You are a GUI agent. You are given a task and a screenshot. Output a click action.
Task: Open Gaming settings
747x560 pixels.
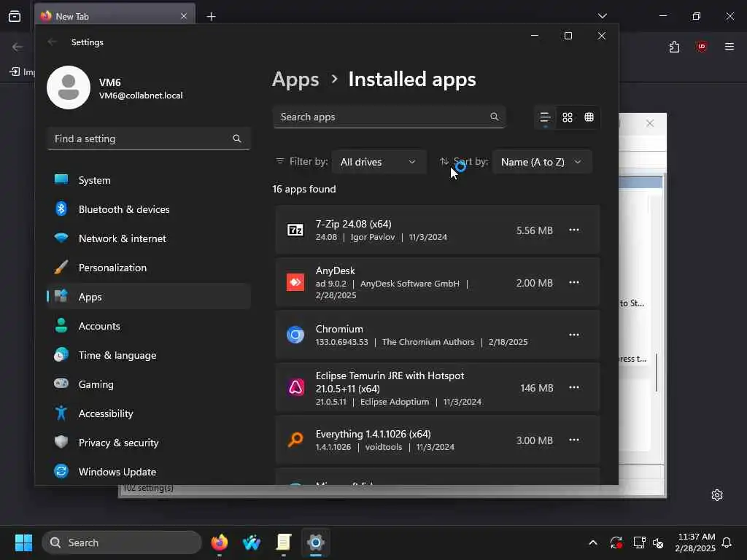coord(149,384)
